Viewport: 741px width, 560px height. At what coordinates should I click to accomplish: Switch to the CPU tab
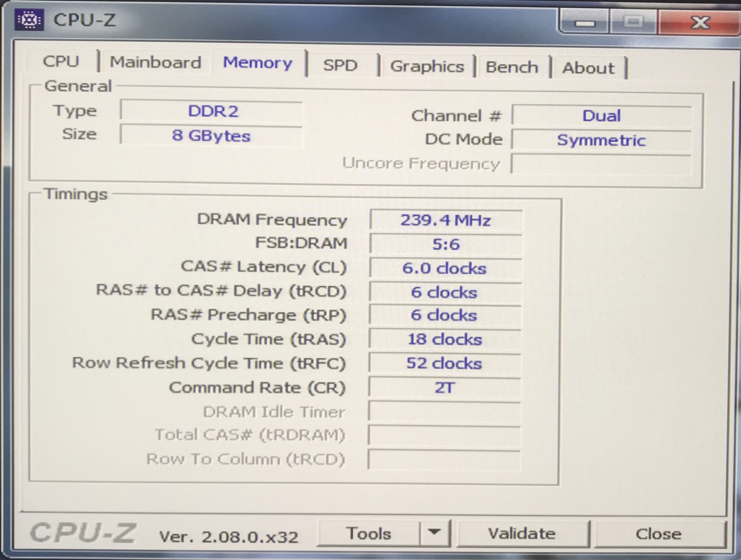pyautogui.click(x=61, y=62)
